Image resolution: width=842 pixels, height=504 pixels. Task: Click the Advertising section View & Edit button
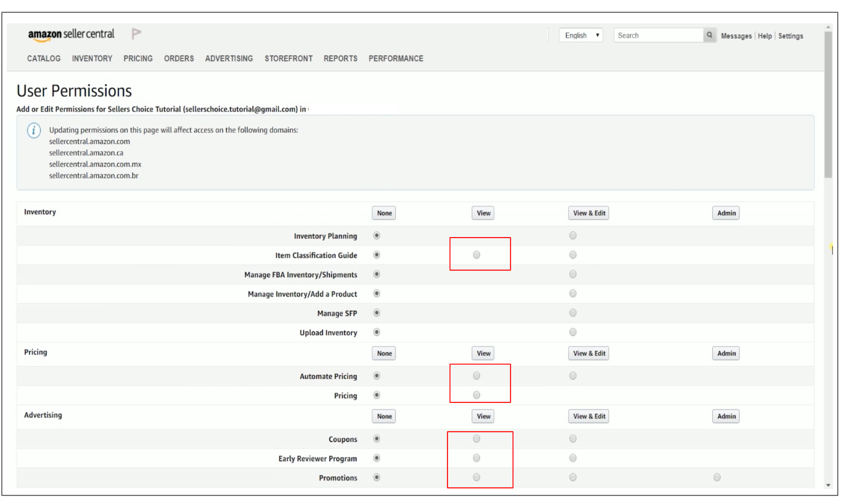click(x=589, y=416)
